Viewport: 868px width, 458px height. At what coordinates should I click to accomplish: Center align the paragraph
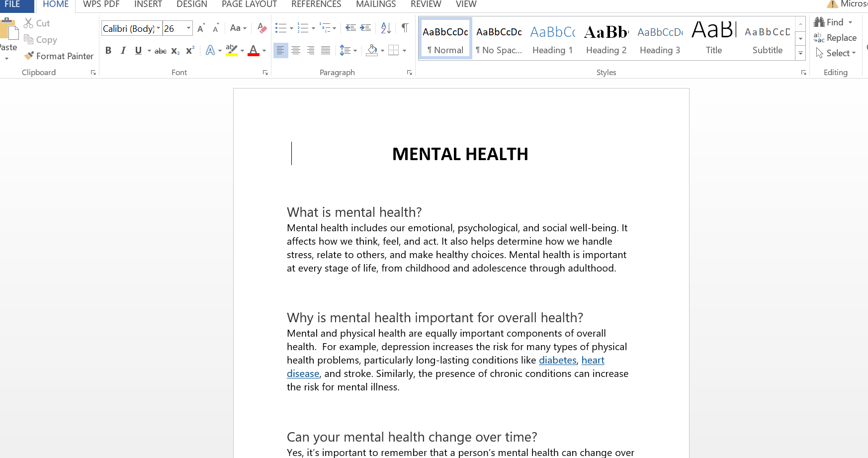point(296,50)
